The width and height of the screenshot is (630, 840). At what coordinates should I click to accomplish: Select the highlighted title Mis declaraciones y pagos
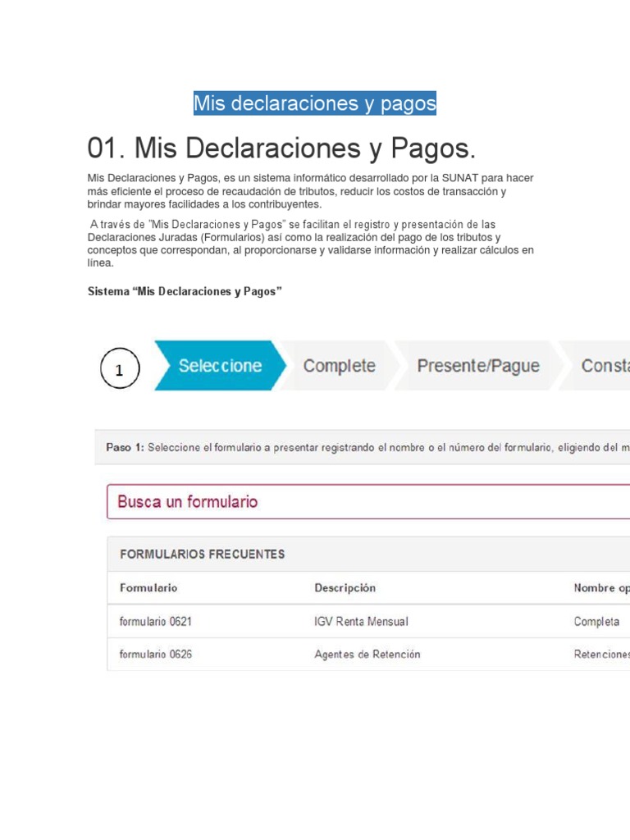(x=315, y=103)
